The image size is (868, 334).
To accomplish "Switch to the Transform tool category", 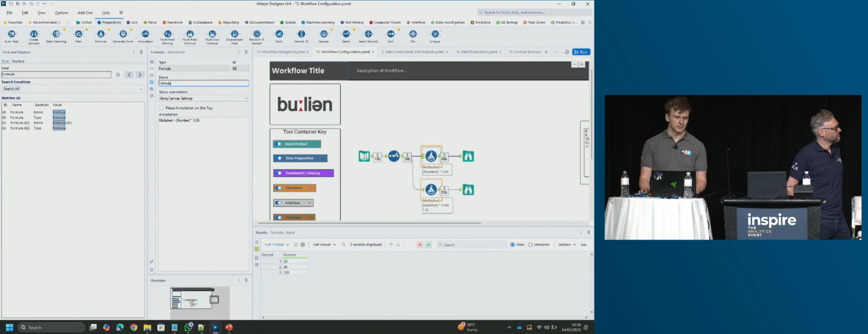I will (x=173, y=22).
